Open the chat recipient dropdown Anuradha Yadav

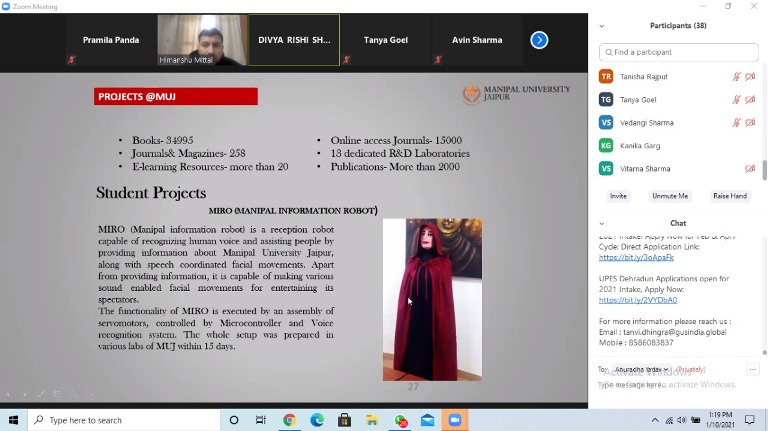coord(640,369)
